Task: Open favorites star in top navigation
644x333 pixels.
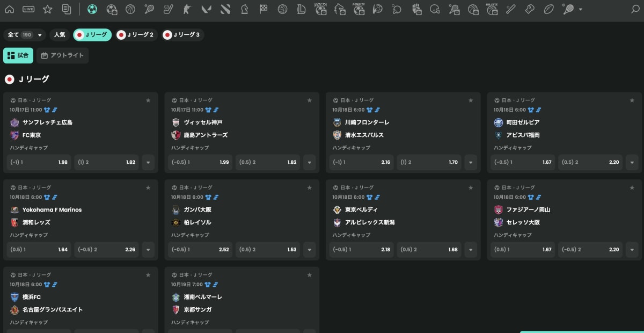Action: (47, 9)
